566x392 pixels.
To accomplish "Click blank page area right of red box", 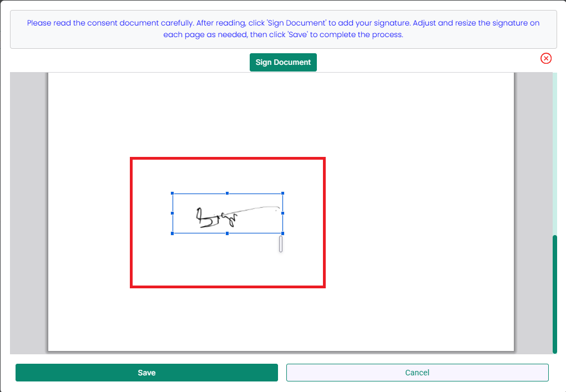I will coord(416,222).
